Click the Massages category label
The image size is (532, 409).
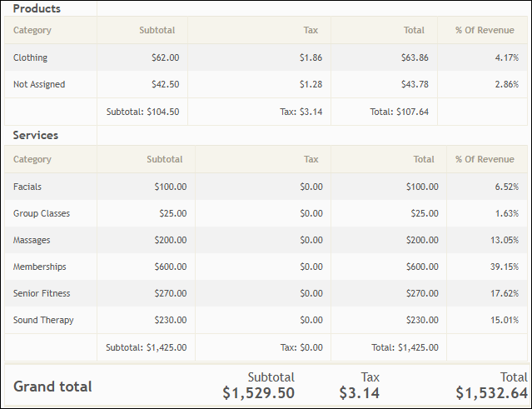pos(32,240)
